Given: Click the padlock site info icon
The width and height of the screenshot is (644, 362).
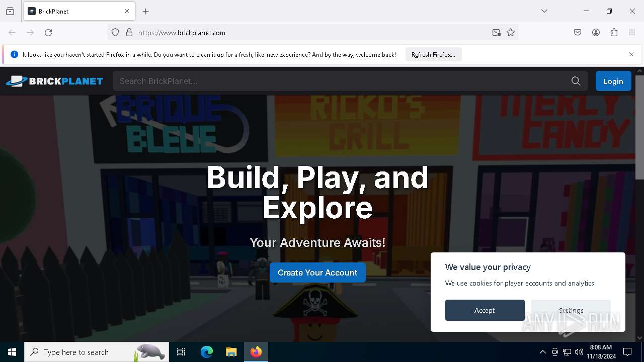Looking at the screenshot, I should (x=129, y=33).
